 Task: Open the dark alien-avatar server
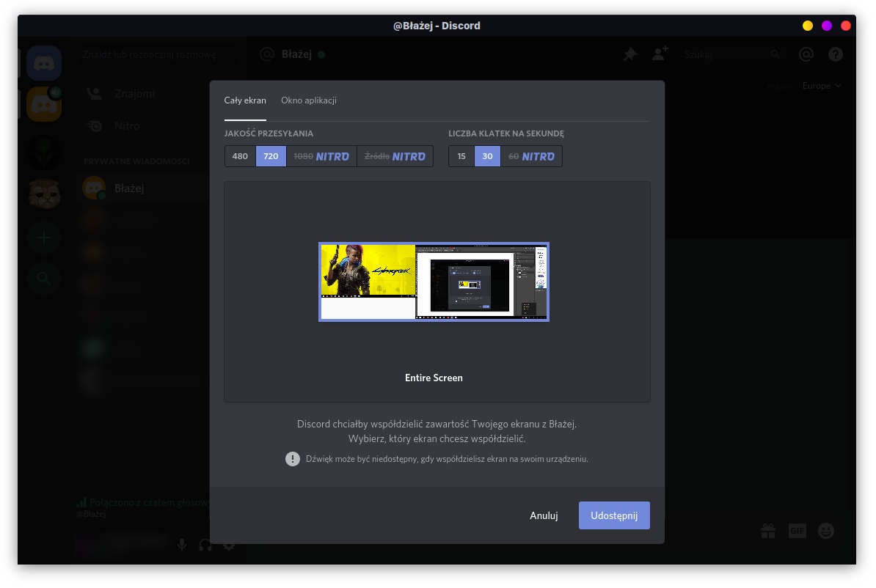(44, 152)
